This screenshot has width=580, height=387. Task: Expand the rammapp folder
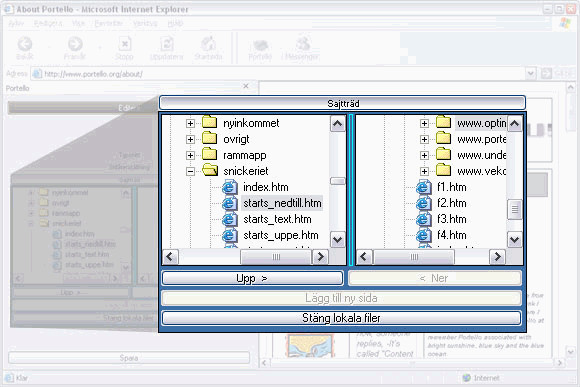point(190,155)
